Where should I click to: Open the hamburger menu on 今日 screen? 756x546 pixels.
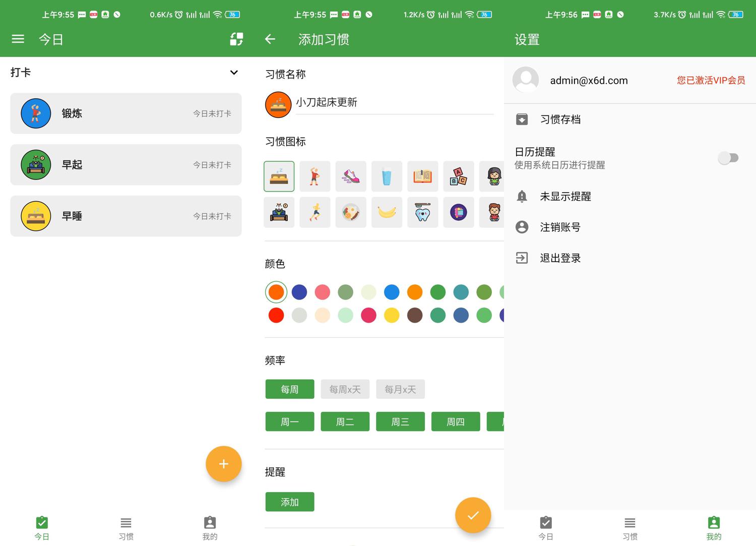pyautogui.click(x=18, y=39)
